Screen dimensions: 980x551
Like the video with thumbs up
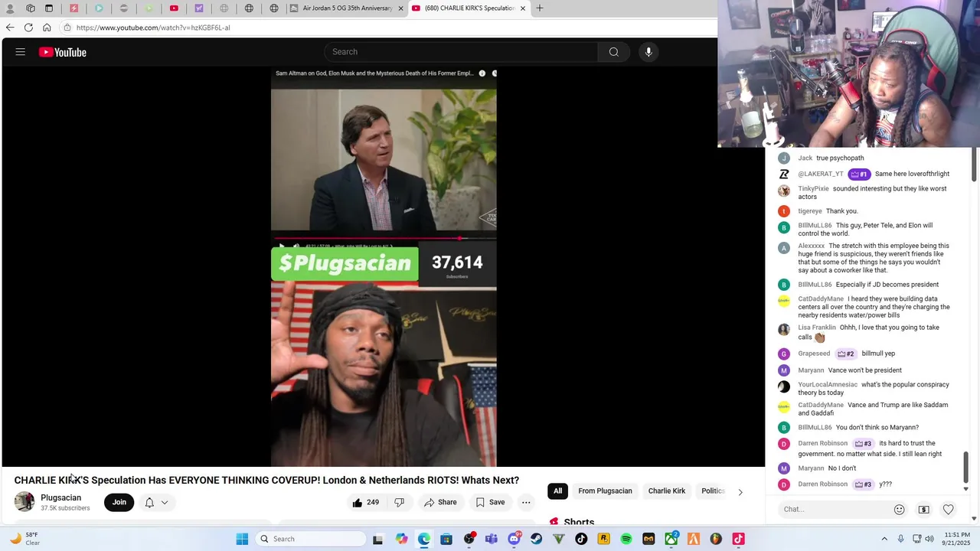point(358,503)
